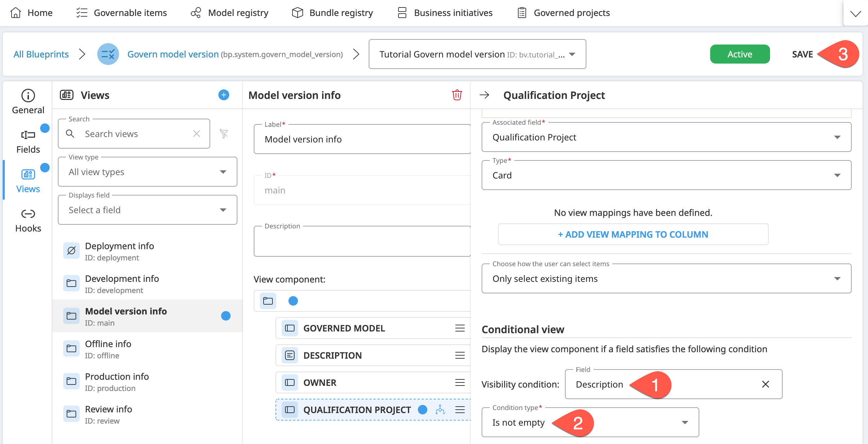Open Govern model version breadcrumb link
The width and height of the screenshot is (868, 444).
coord(173,54)
